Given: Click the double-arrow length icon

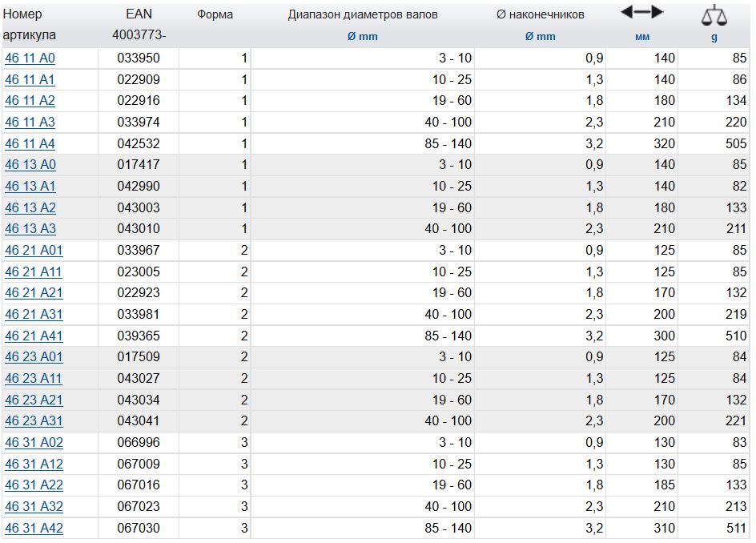Looking at the screenshot, I should pyautogui.click(x=642, y=12).
